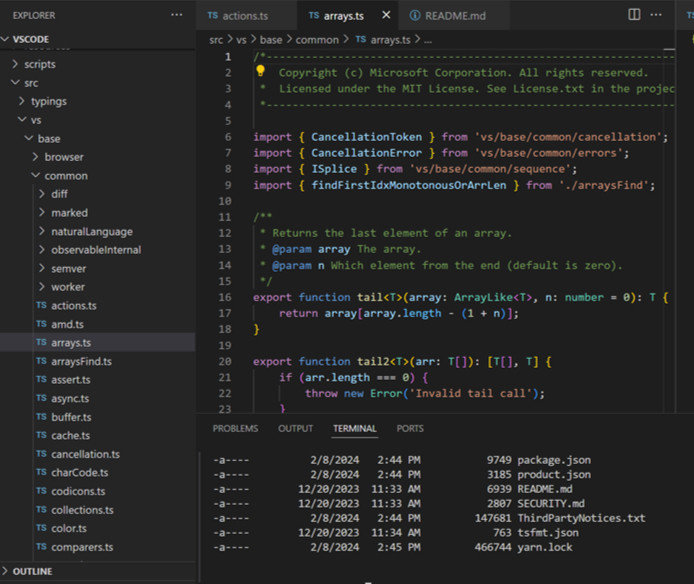Click the TS icon beside cache.ts

pyautogui.click(x=41, y=435)
